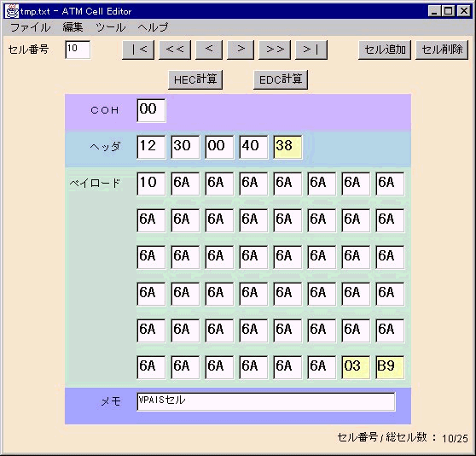The height and width of the screenshot is (456, 476).
Task: Click the COH field containing 00
Action: pyautogui.click(x=151, y=110)
